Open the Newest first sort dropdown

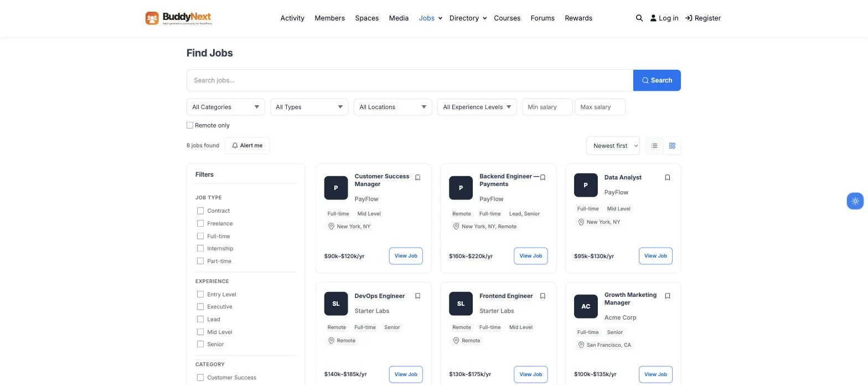[613, 146]
